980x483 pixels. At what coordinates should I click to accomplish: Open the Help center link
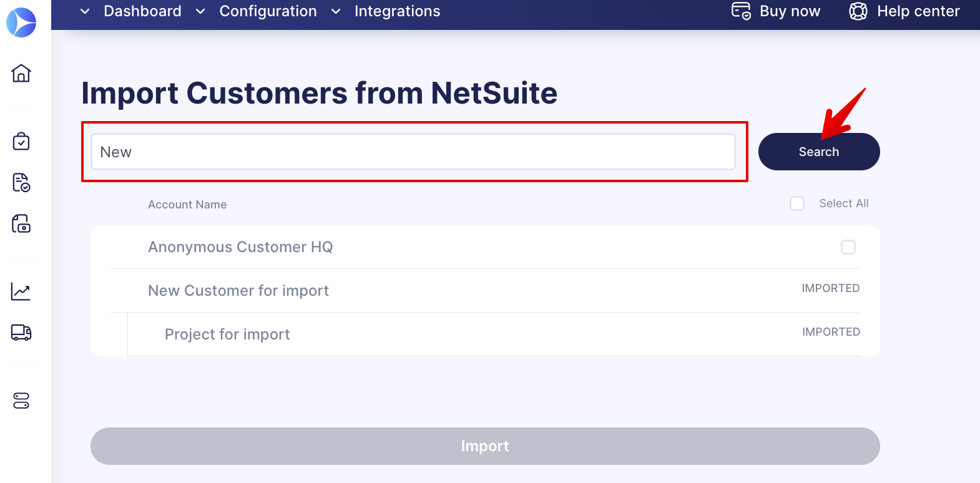[x=918, y=11]
